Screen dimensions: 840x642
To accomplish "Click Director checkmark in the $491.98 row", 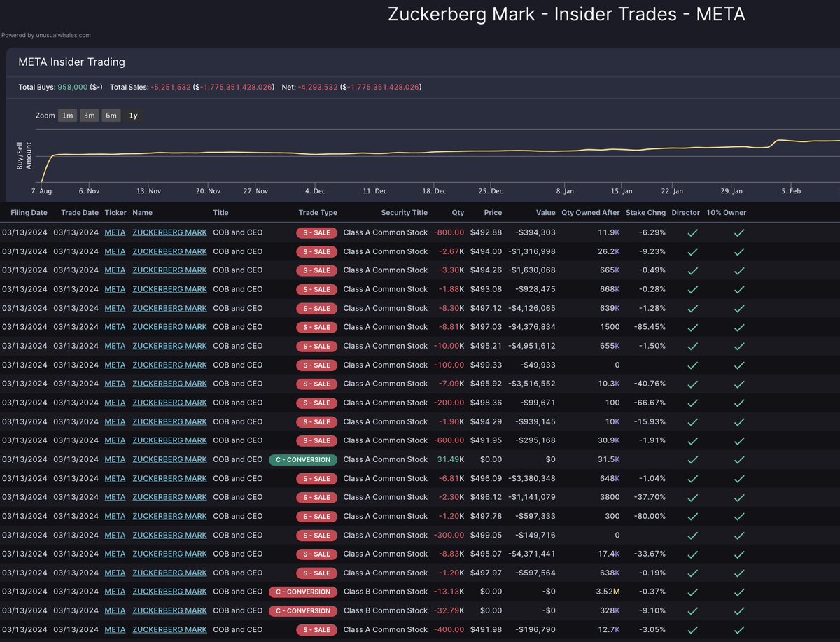I will tap(692, 629).
